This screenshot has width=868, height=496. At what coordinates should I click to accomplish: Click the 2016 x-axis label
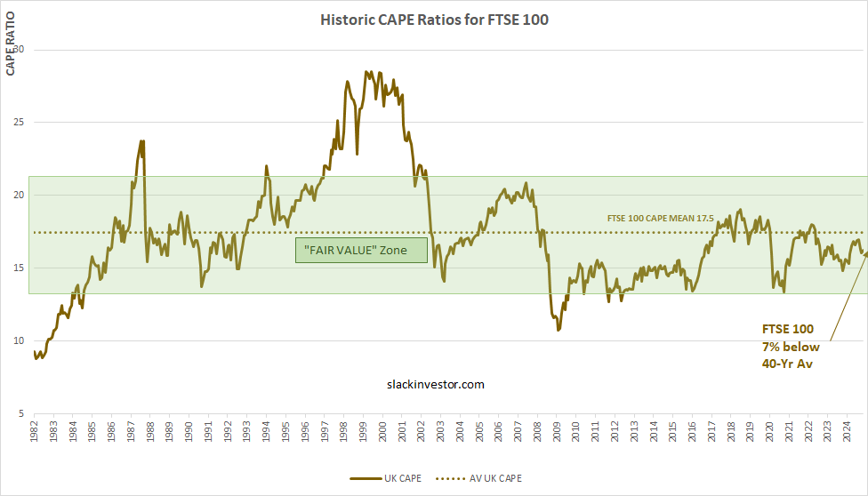click(x=692, y=432)
